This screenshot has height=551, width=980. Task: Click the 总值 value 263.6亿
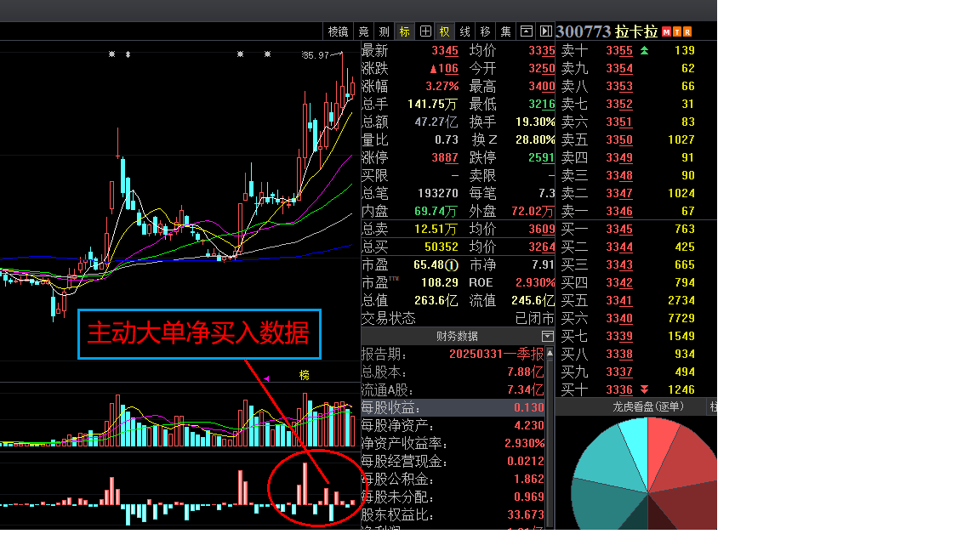[x=436, y=300]
